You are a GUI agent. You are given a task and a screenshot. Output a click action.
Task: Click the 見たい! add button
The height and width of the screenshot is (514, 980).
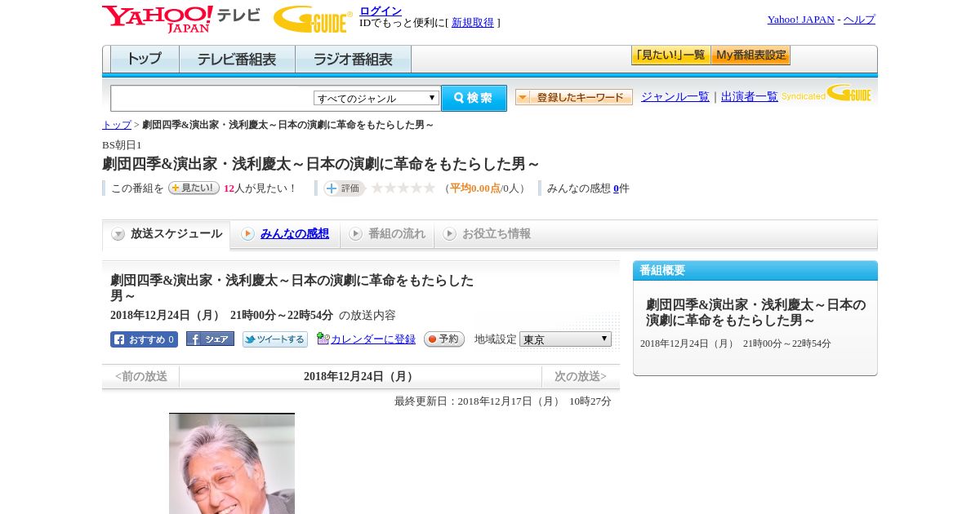click(194, 188)
